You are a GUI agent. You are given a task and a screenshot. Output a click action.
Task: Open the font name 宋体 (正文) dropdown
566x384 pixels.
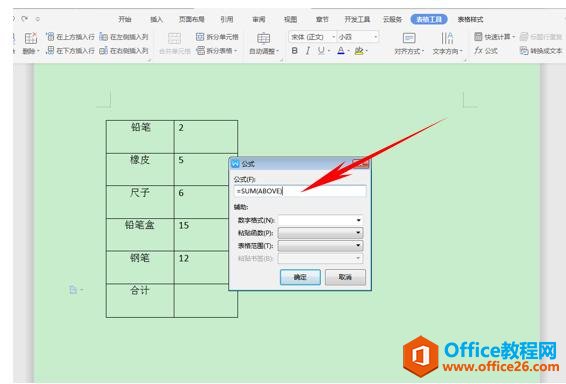334,37
